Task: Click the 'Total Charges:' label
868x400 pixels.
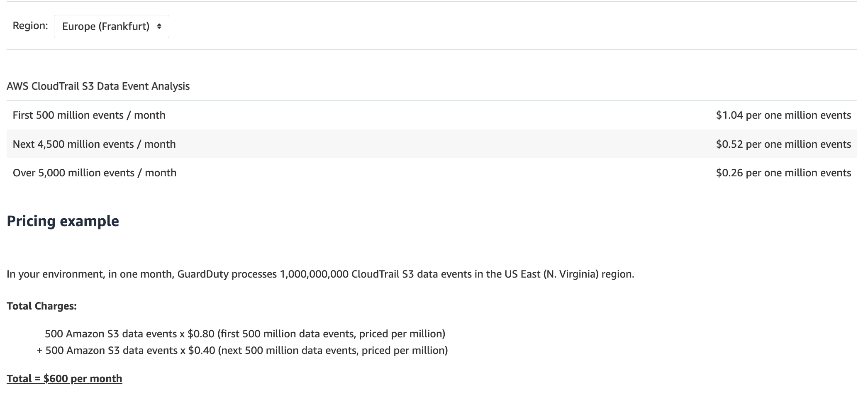Action: point(41,306)
